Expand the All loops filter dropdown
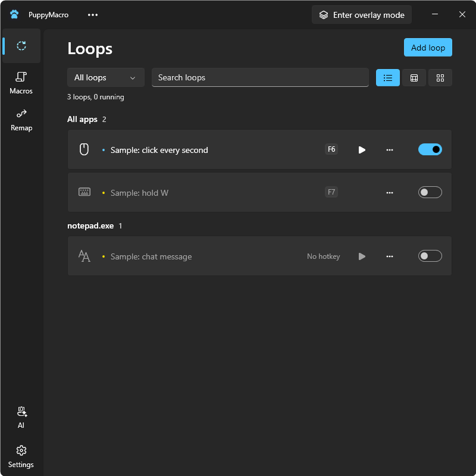Screen dimensions: 476x476 click(106, 78)
